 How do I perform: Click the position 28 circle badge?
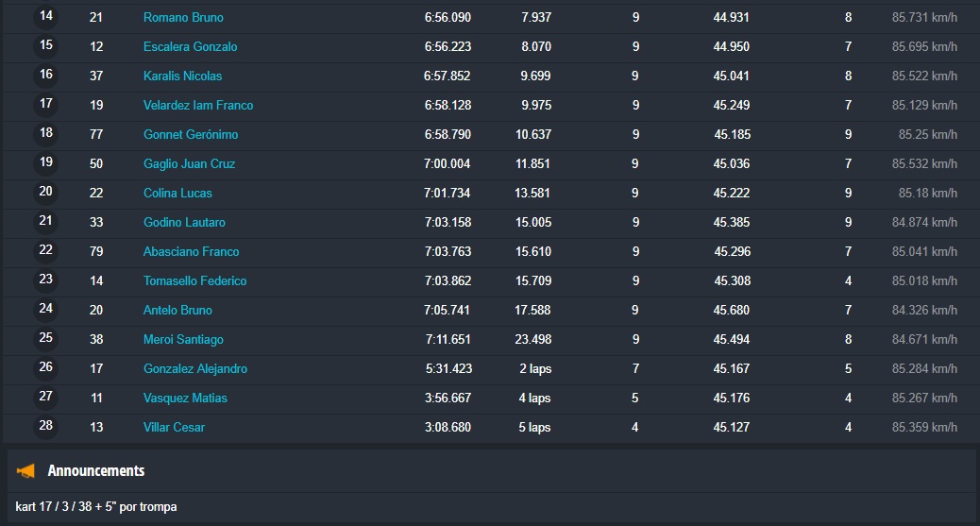[45, 426]
